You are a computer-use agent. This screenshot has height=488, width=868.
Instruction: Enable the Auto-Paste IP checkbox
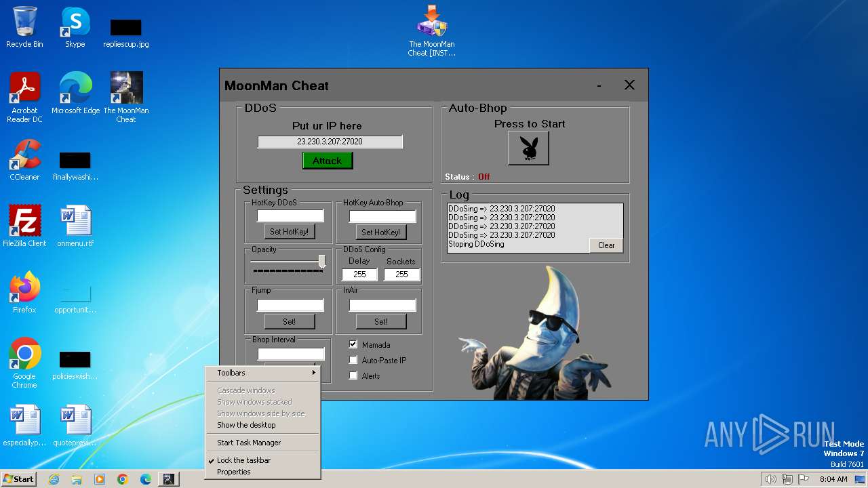pos(353,360)
